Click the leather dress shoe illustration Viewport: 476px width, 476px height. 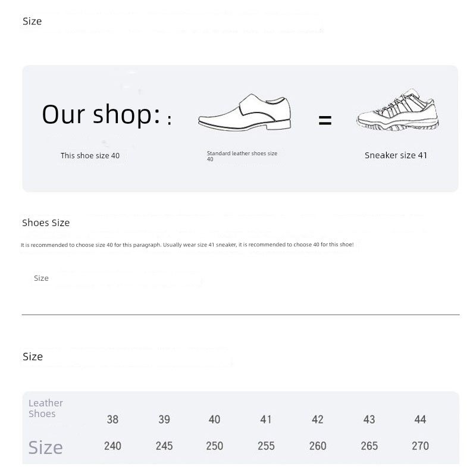[245, 115]
